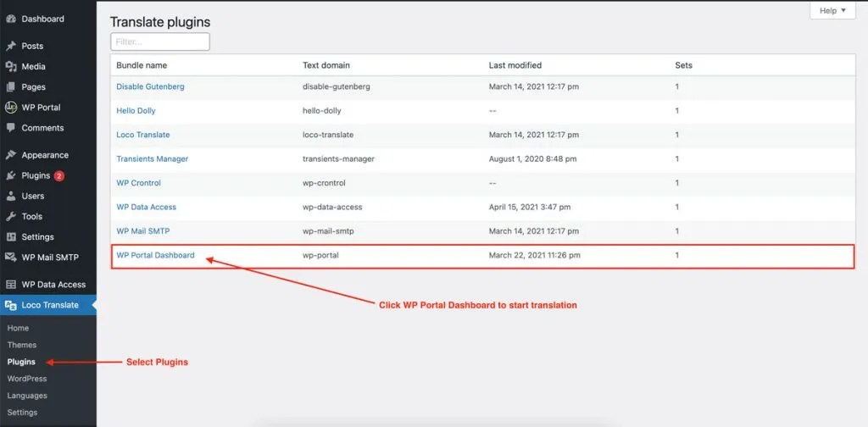Click into the Filter plugins text box
This screenshot has width=868, height=427.
160,42
